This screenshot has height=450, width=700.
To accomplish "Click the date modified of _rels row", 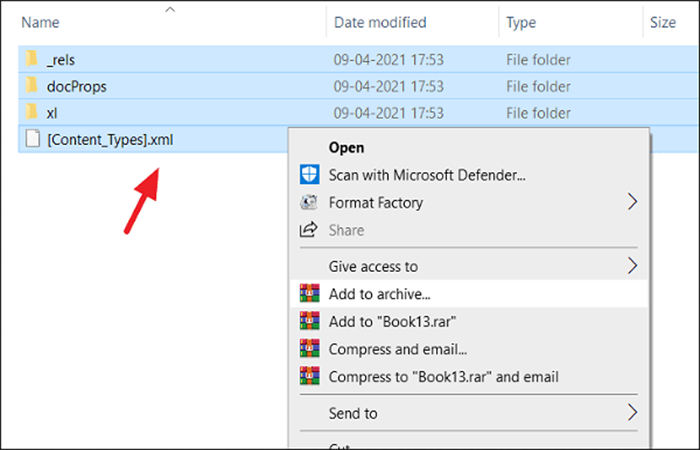I will pyautogui.click(x=388, y=60).
